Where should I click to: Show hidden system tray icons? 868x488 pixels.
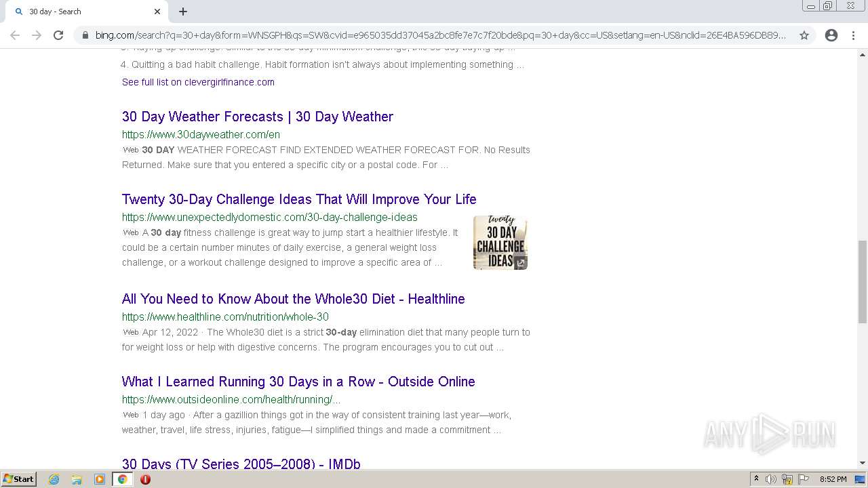pos(756,479)
